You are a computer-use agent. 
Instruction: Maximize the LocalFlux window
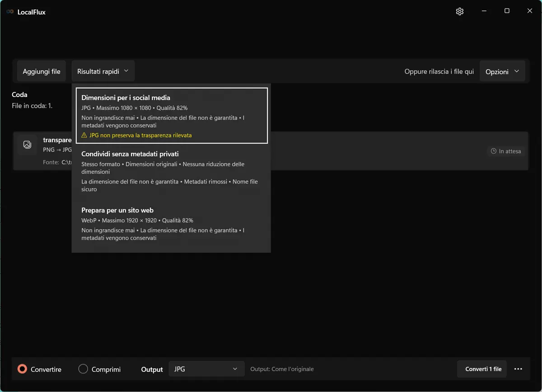pos(507,11)
